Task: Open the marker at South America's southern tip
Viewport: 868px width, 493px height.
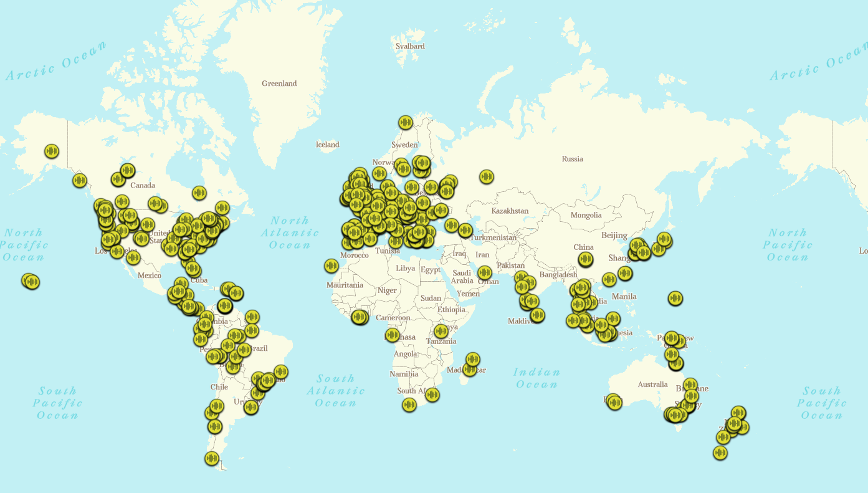Action: click(212, 458)
